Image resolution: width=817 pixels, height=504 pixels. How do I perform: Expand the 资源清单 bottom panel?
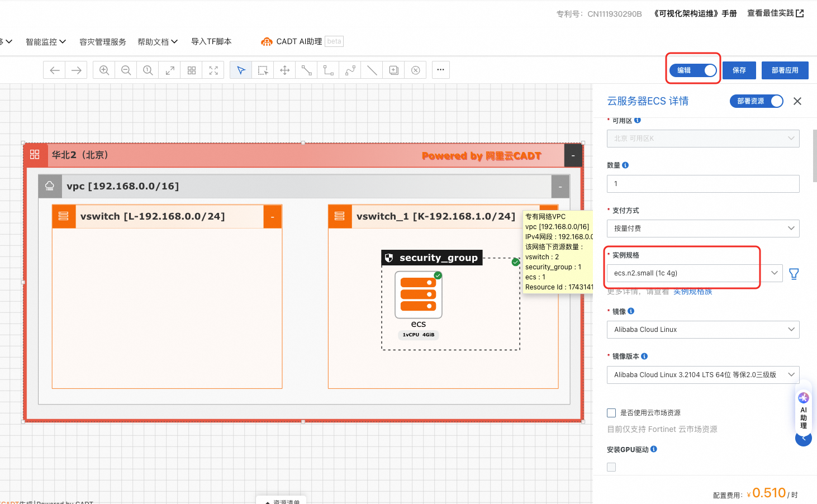[281, 501]
